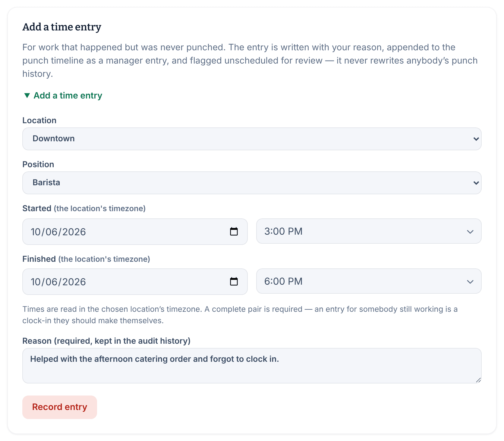
Task: Click into the Reason text area
Action: [252, 366]
